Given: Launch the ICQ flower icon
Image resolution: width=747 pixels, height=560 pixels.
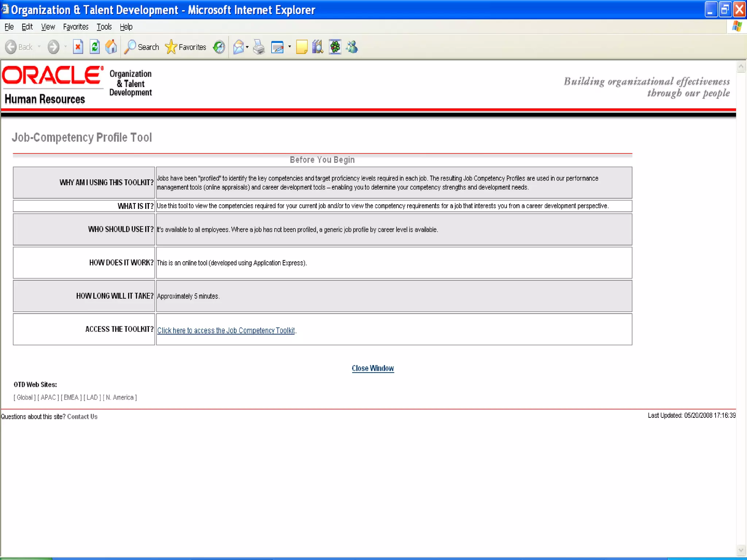Looking at the screenshot, I should 335,47.
